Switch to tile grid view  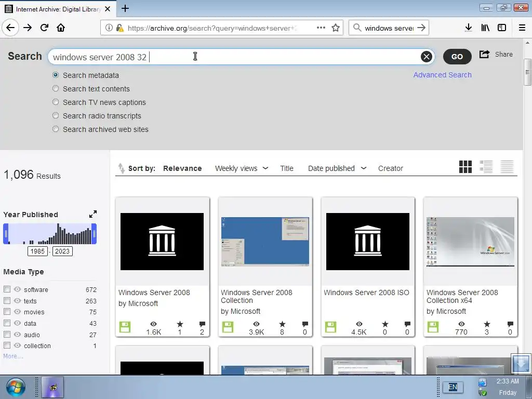pos(465,167)
